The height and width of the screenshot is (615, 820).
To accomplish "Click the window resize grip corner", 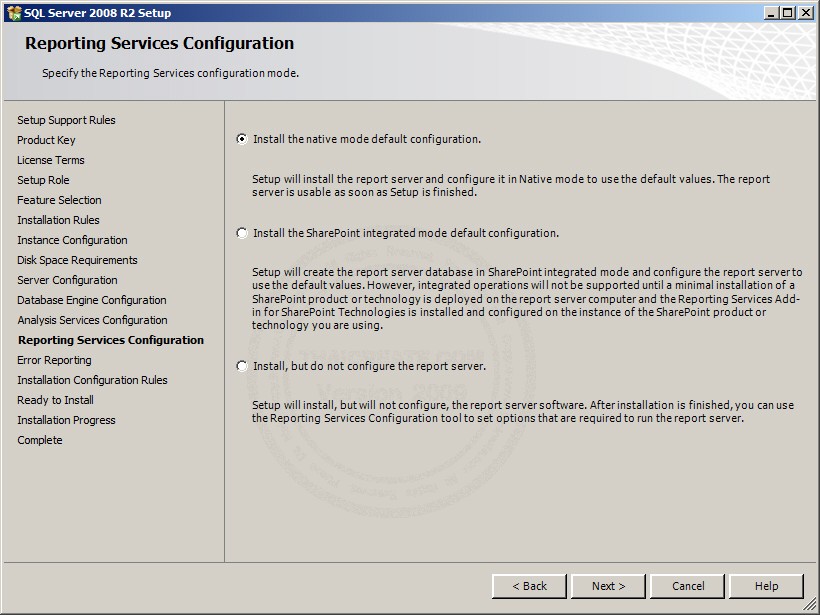I will click(810, 605).
